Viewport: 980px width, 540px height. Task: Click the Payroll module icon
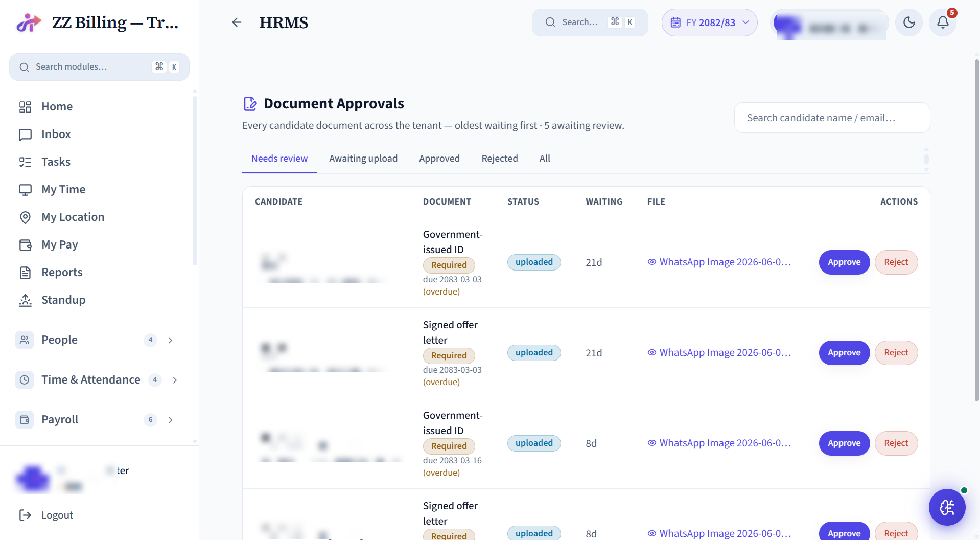coord(25,420)
